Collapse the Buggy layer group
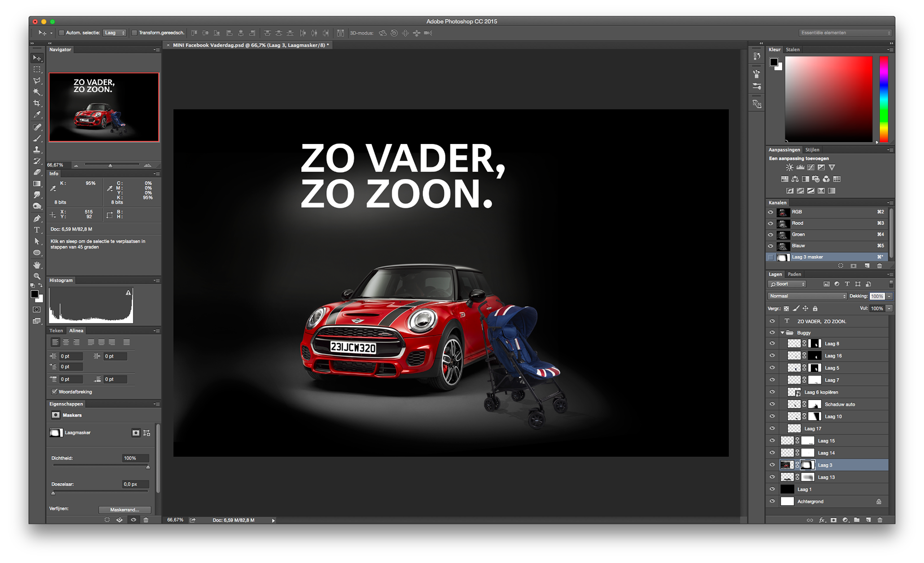Viewport: 924px width, 563px height. coord(783,333)
